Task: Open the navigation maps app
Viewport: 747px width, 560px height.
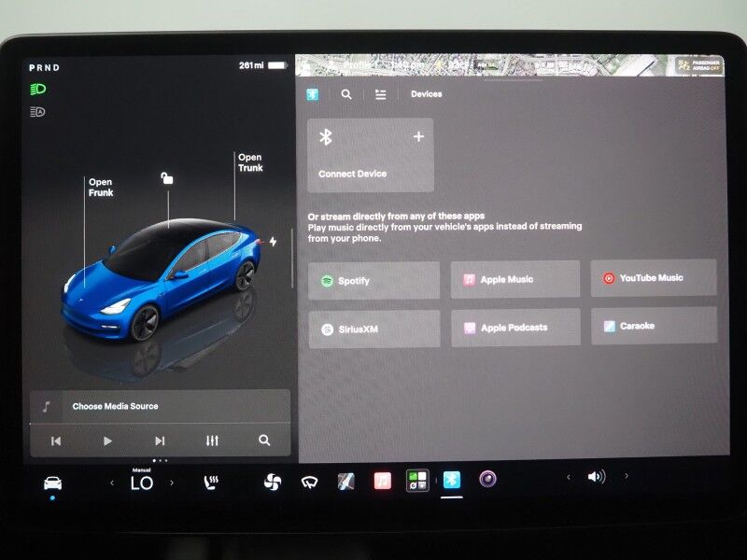Action: pos(345,482)
